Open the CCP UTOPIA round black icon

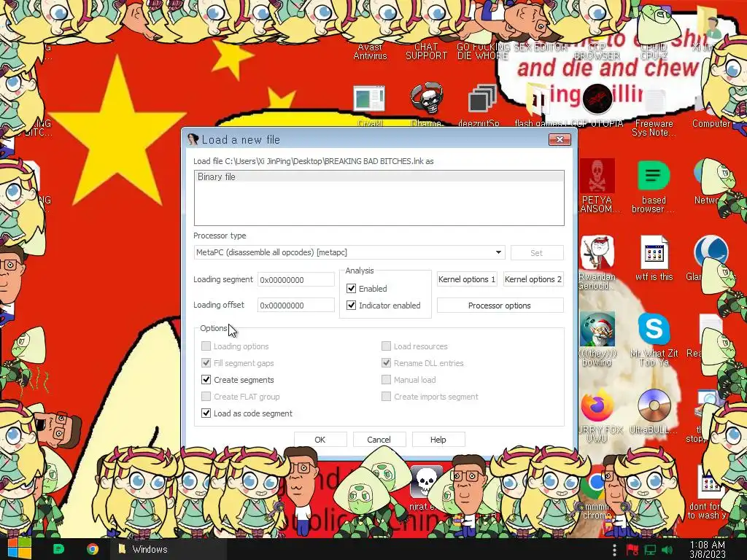tap(597, 98)
